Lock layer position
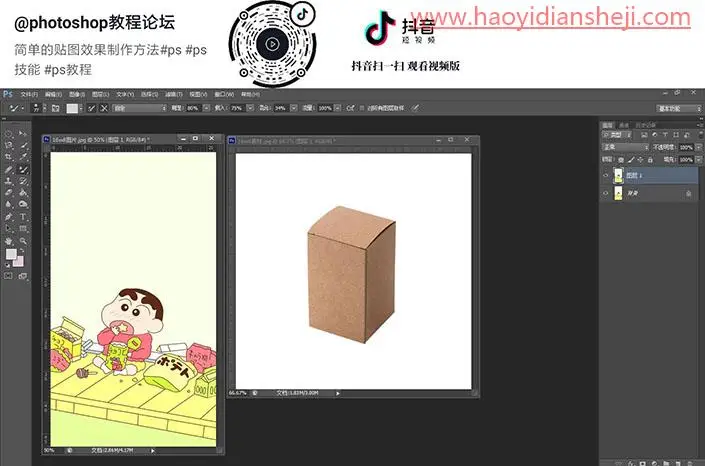This screenshot has height=466, width=705. 641,160
